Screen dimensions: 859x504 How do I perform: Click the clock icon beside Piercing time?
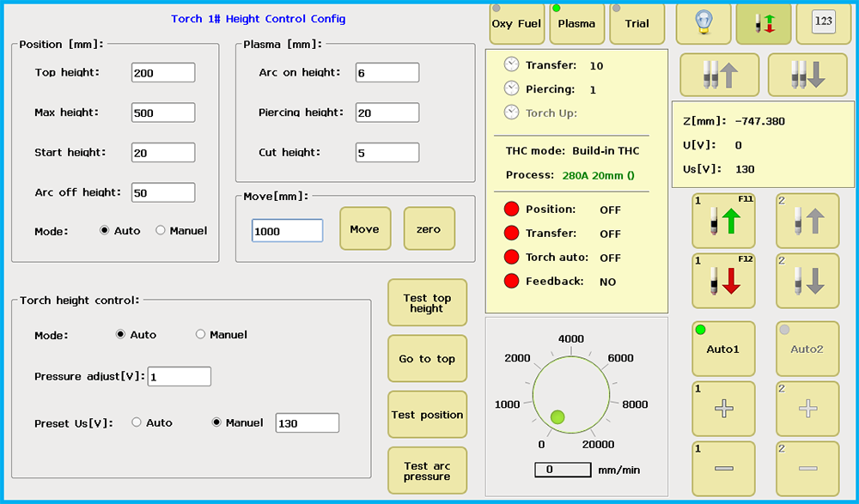pyautogui.click(x=511, y=88)
